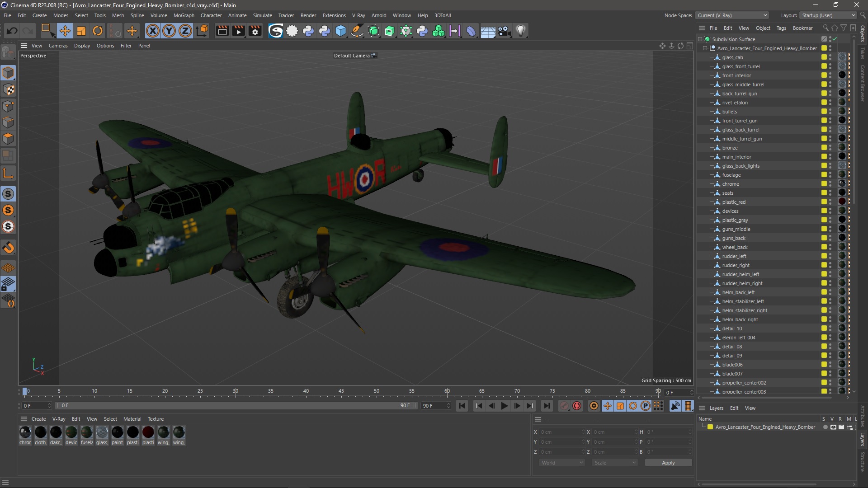Toggle visibility dots for the seats object
868x488 pixels.
point(830,193)
